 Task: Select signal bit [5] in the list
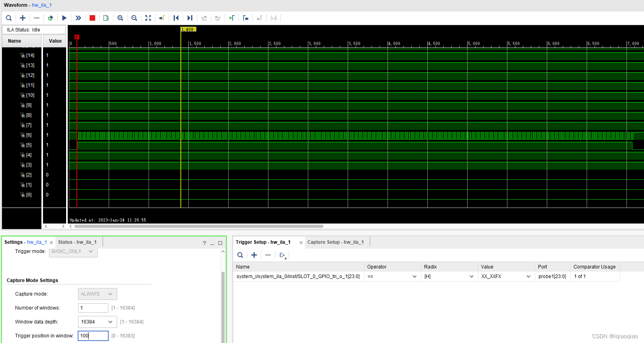pyautogui.click(x=26, y=145)
